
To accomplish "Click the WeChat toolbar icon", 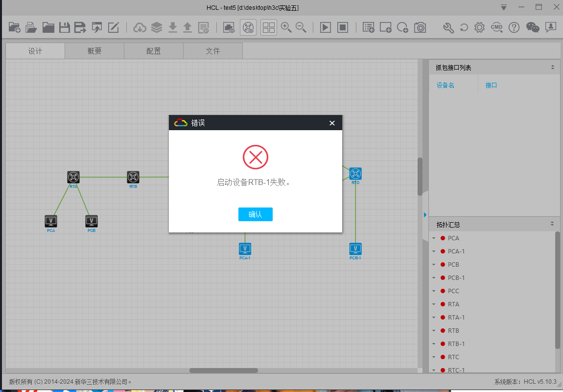I will (x=533, y=27).
